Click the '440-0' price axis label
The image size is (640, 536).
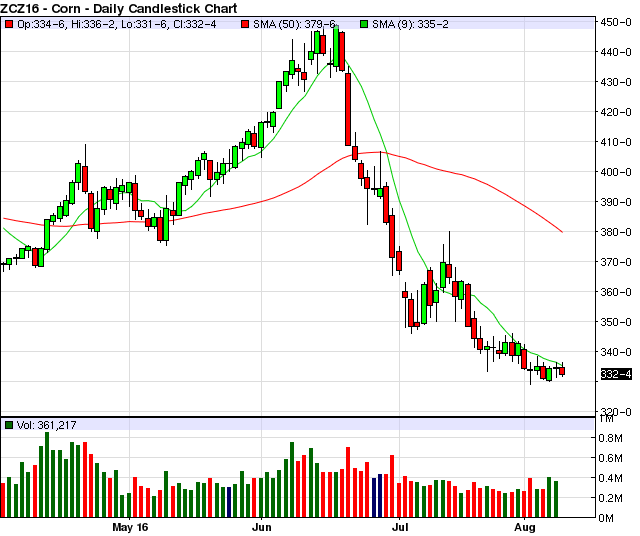pyautogui.click(x=616, y=52)
